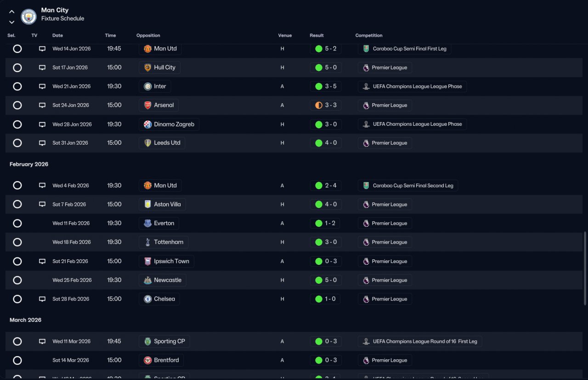This screenshot has height=380, width=588.
Task: Click the Dinamo Zagreb crest icon
Action: point(147,124)
